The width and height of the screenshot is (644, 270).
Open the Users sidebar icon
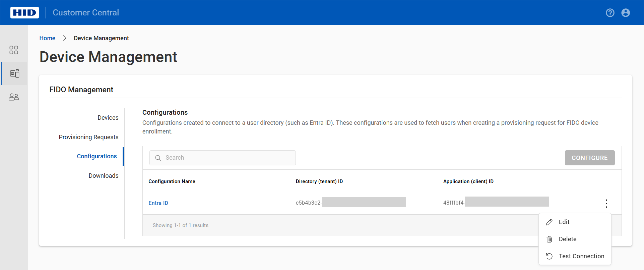coord(14,97)
